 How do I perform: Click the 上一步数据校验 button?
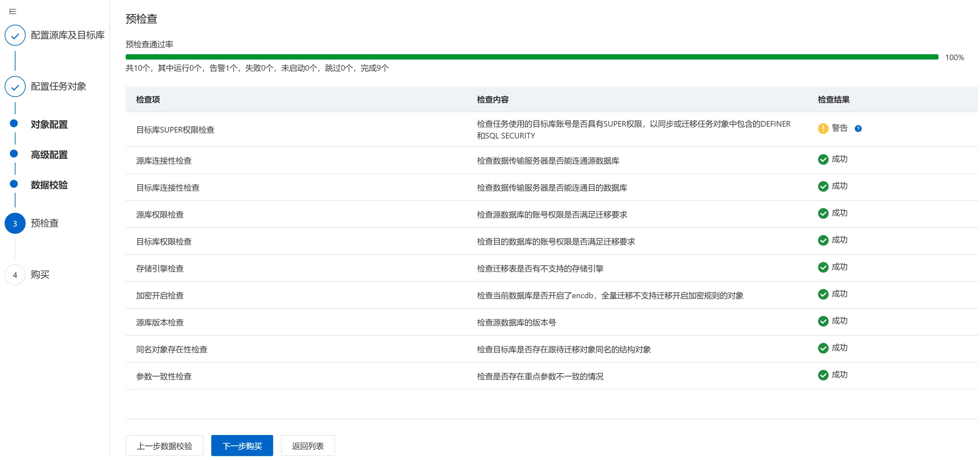point(164,446)
